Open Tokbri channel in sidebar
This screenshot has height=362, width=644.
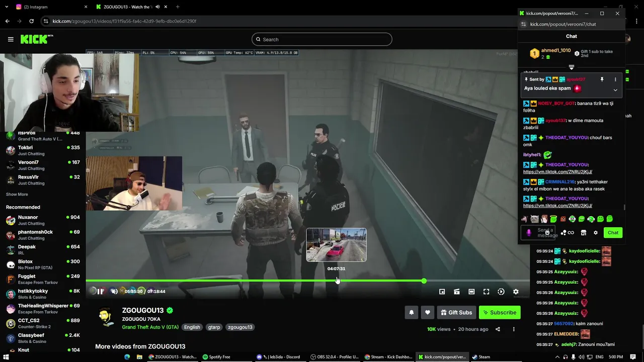[43, 150]
